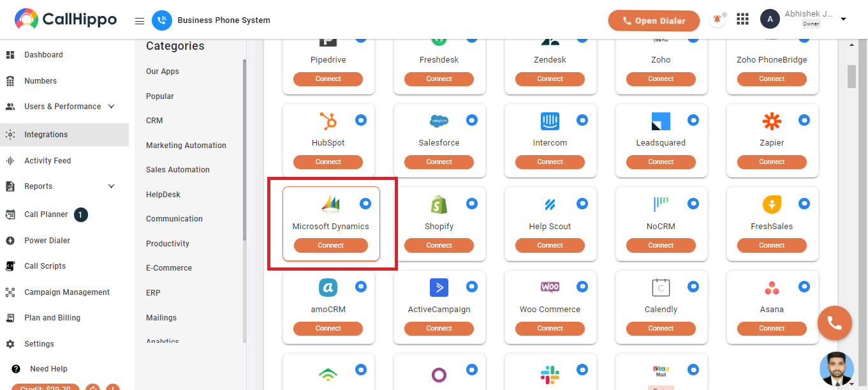Click the Slack logo icon
Viewport: 868px width, 390px height.
coord(550,374)
